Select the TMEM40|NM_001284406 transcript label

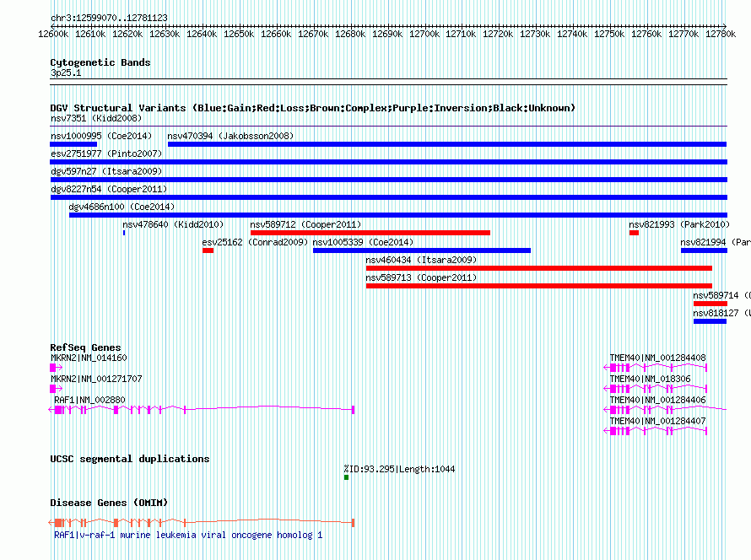[x=657, y=400]
